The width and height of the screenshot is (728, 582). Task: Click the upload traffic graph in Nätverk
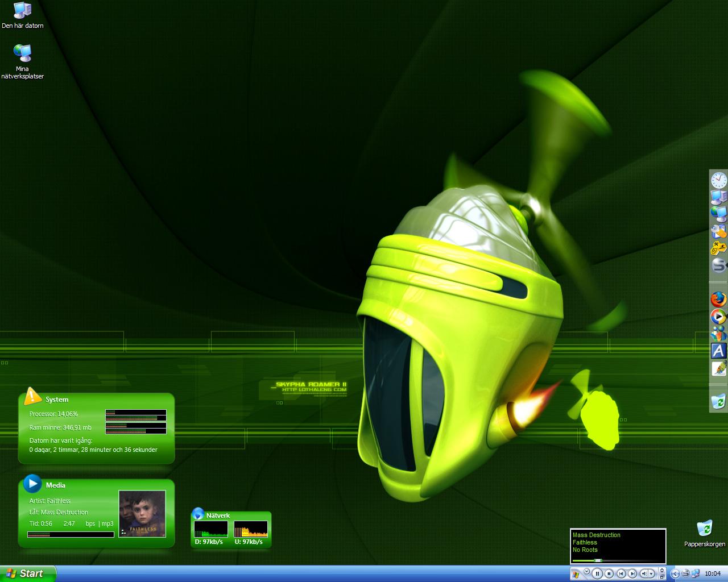coord(251,529)
